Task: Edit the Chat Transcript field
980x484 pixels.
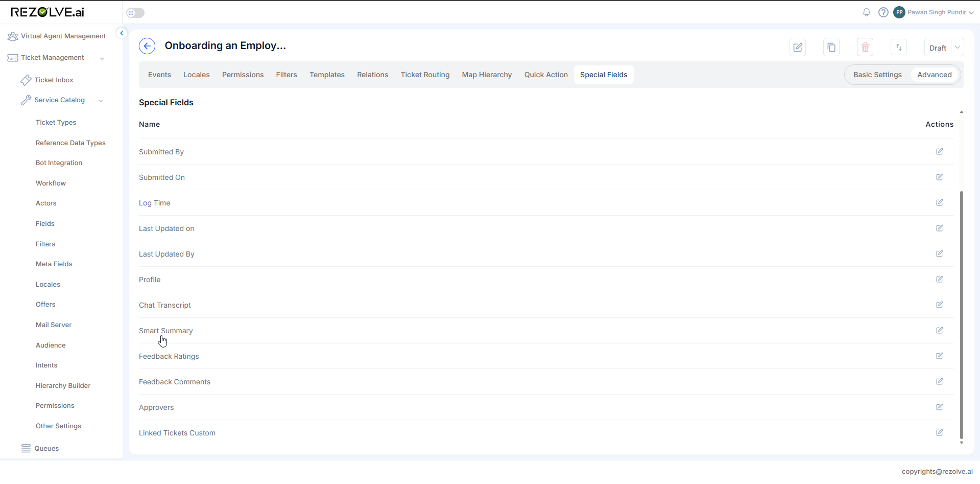Action: [940, 305]
